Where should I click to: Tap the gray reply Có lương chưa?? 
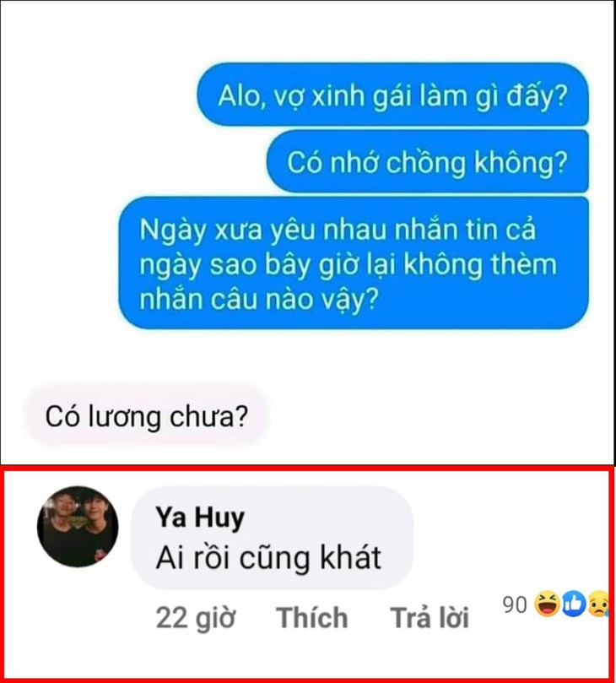pos(146,416)
